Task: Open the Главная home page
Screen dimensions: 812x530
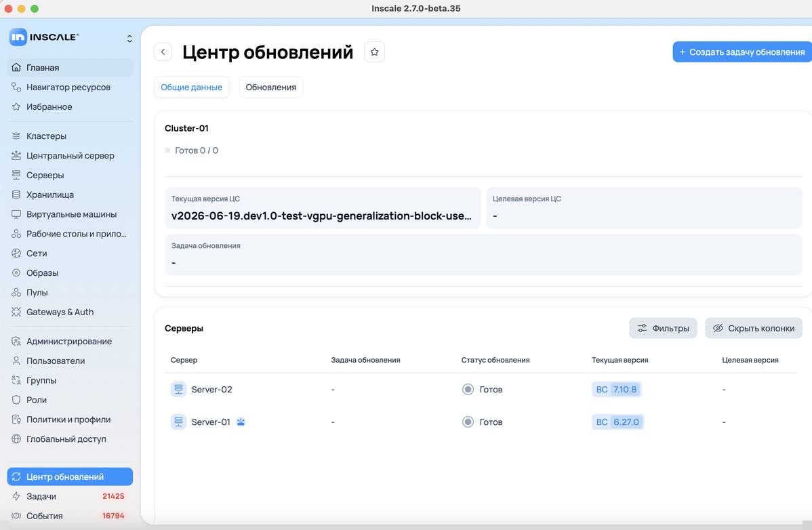Action: click(70, 67)
